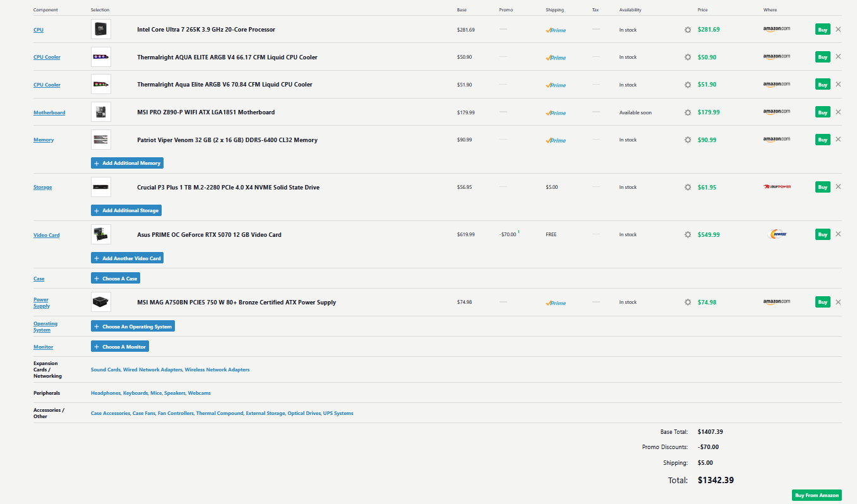Click Prime shipping icon in the Memory row

(556, 140)
